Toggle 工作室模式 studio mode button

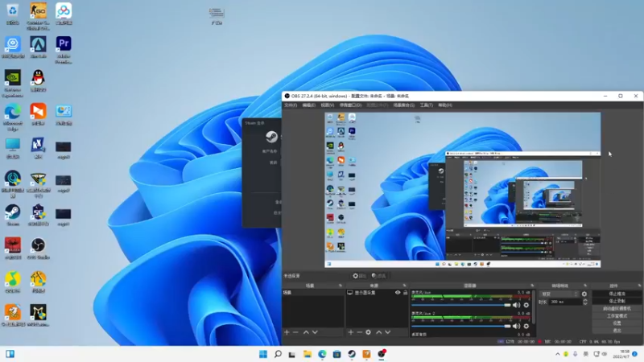617,315
